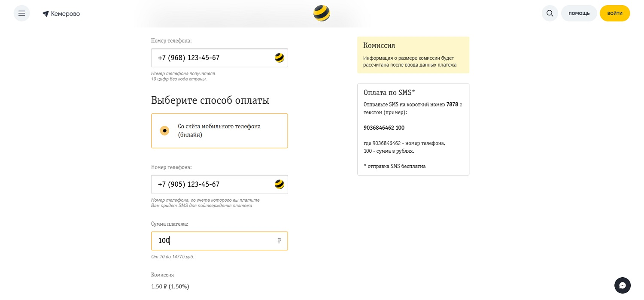The width and height of the screenshot is (644, 300).
Task: Click ruble sign in the amount field
Action: click(279, 241)
